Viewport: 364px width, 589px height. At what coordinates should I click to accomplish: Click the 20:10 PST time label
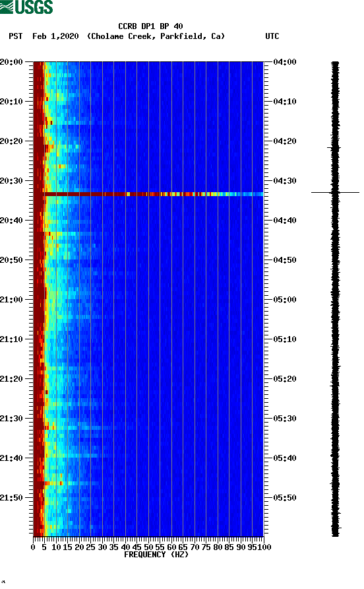[11, 102]
